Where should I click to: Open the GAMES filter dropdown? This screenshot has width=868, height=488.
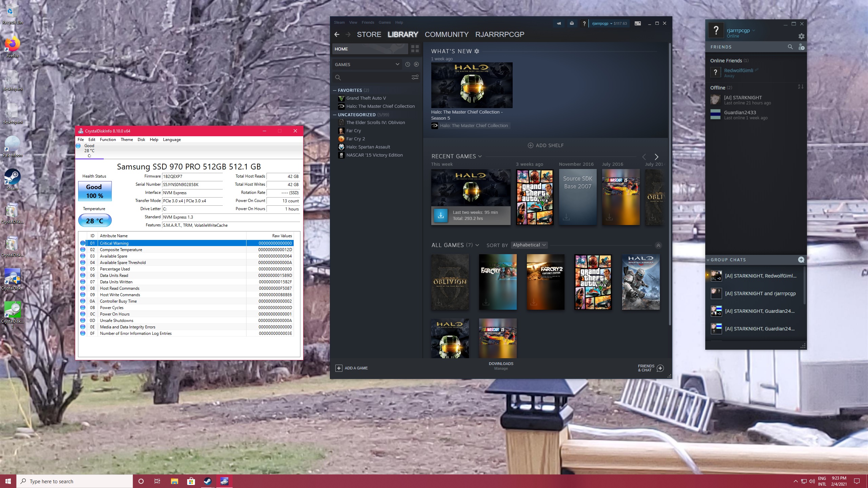(x=367, y=64)
